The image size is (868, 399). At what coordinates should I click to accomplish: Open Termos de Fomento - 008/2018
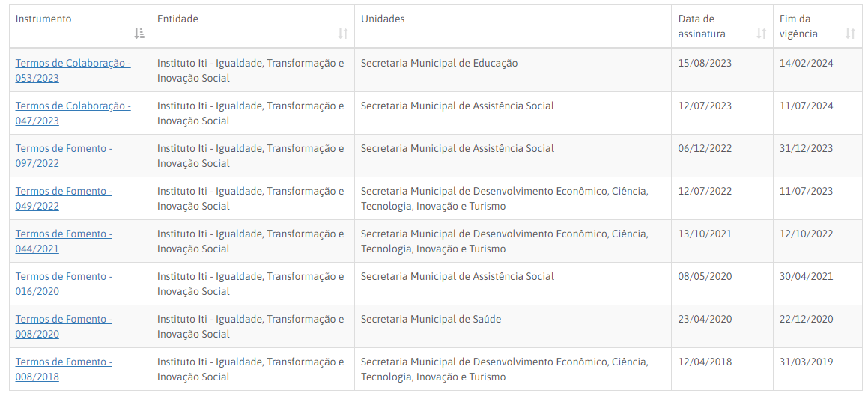(64, 369)
